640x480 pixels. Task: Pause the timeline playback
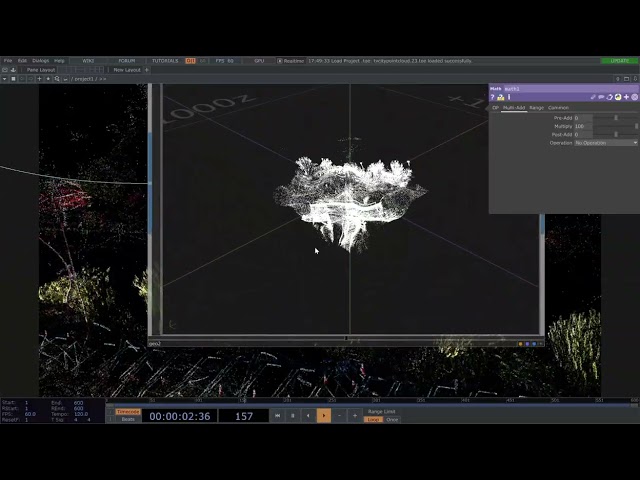pyautogui.click(x=293, y=416)
